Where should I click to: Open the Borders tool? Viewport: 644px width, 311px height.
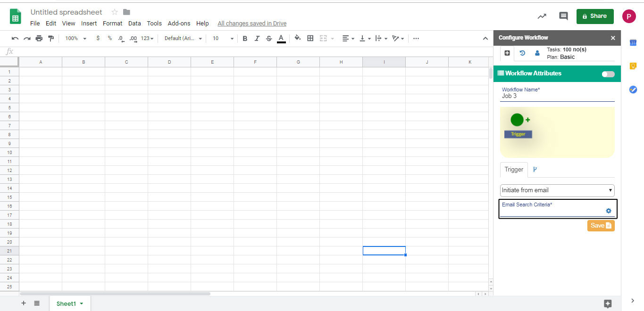click(310, 38)
